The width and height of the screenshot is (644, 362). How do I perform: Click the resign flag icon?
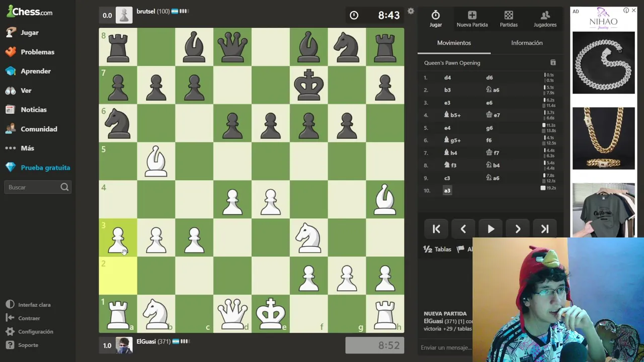pyautogui.click(x=460, y=249)
